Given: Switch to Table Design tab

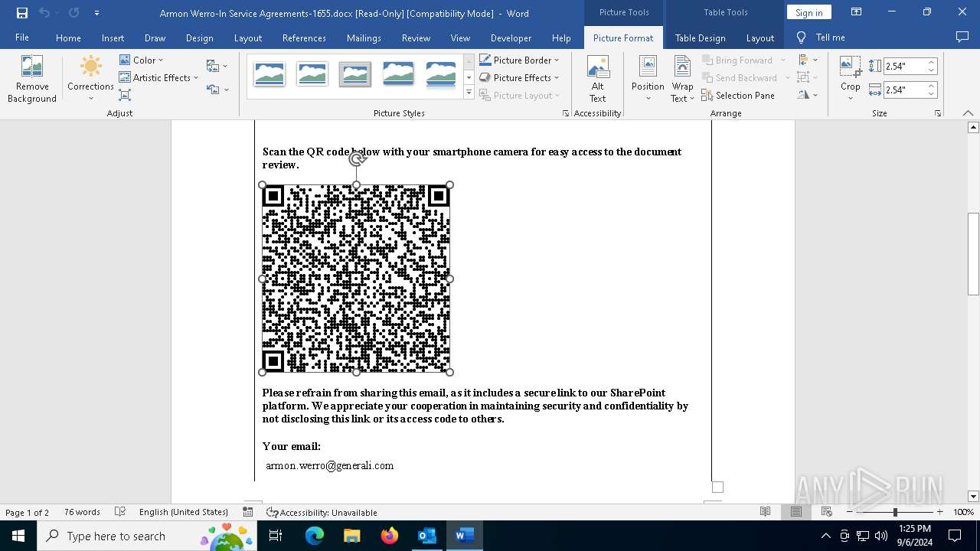Looking at the screenshot, I should [x=700, y=37].
